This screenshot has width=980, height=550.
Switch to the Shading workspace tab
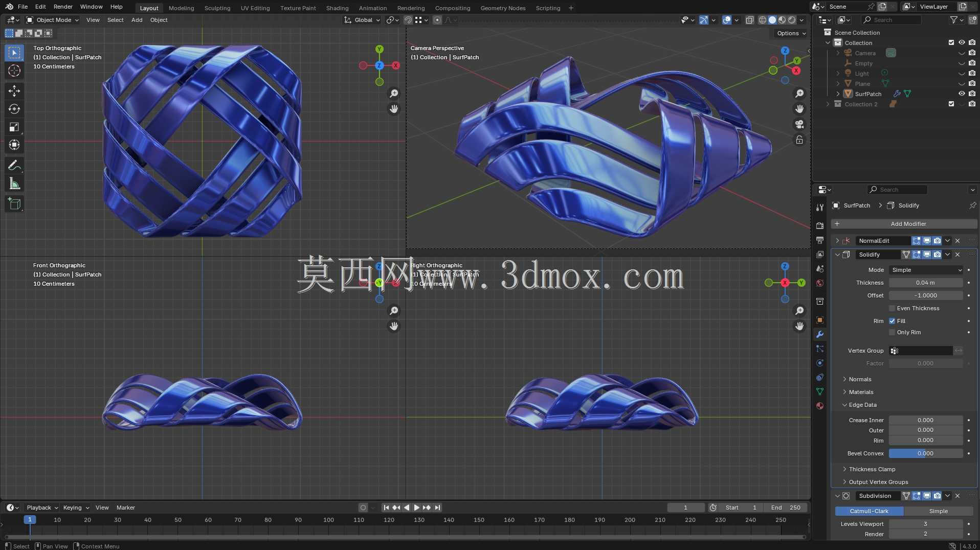pos(337,8)
